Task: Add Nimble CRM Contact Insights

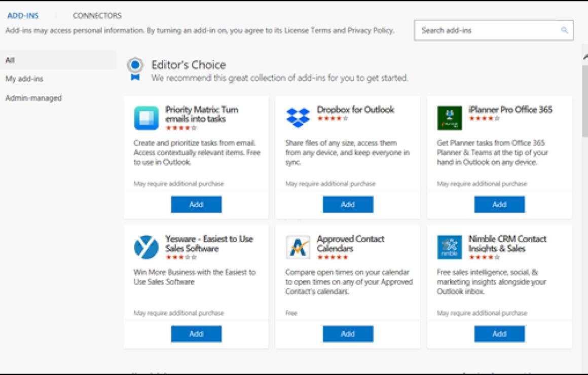Action: (499, 334)
